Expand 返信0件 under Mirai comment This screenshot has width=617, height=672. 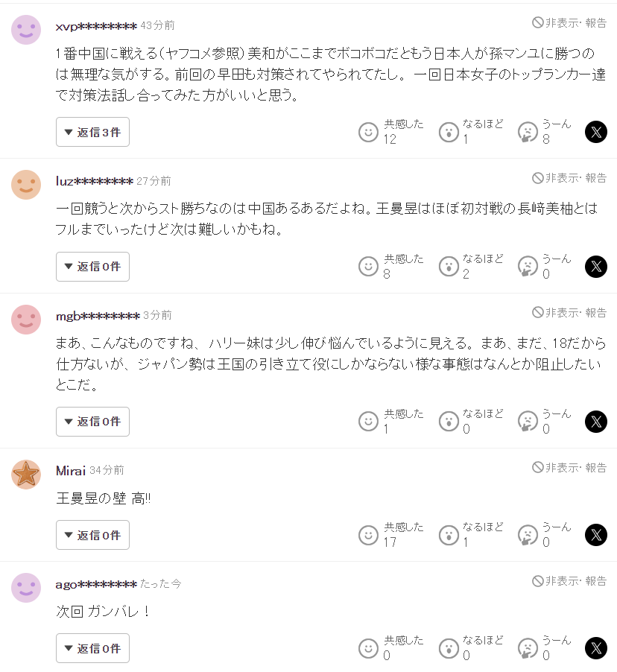92,535
